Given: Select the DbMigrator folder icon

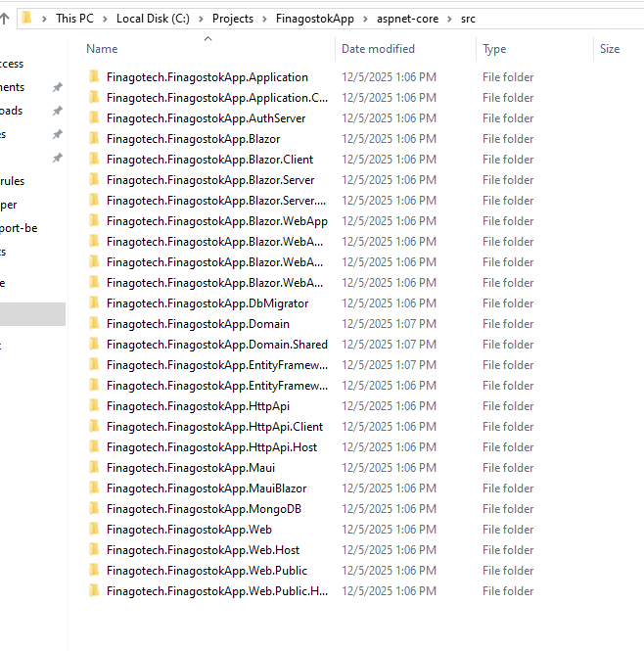Looking at the screenshot, I should [x=94, y=303].
